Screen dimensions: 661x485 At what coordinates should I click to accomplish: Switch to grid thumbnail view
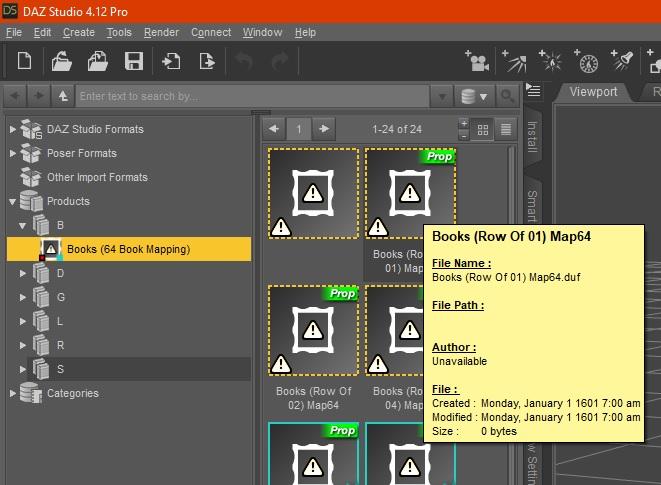click(x=483, y=129)
